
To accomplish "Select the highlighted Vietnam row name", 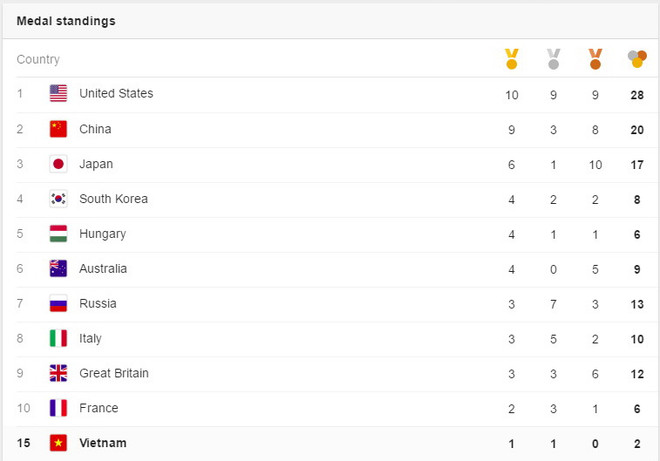I will 103,443.
